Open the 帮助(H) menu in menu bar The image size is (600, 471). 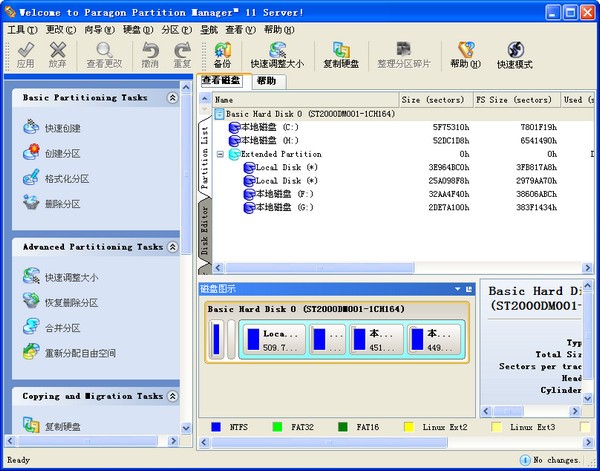pyautogui.click(x=279, y=30)
